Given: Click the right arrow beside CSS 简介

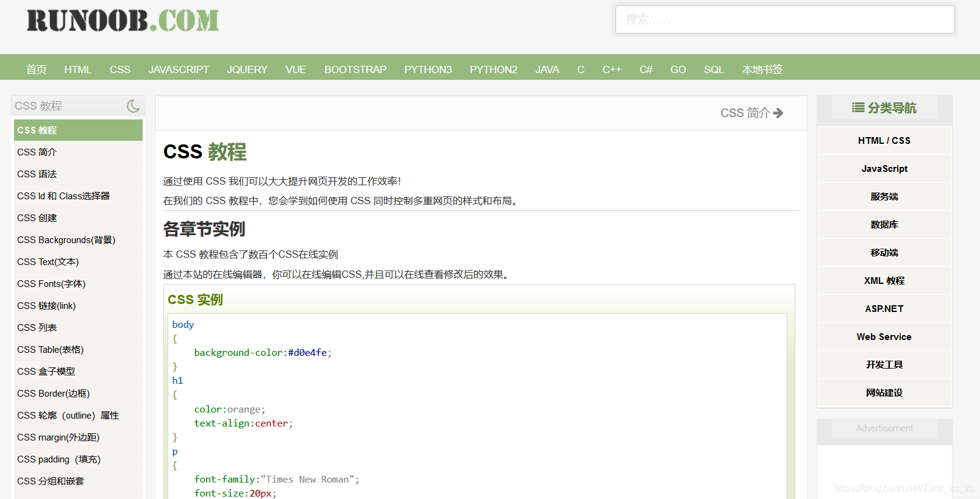Looking at the screenshot, I should pyautogui.click(x=778, y=113).
